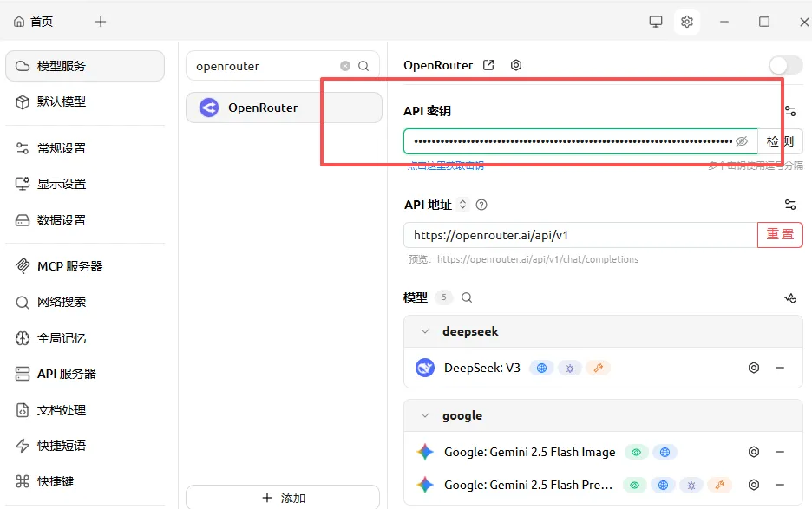Image resolution: width=812 pixels, height=509 pixels.
Task: Toggle API key visibility eye icon
Action: click(742, 141)
